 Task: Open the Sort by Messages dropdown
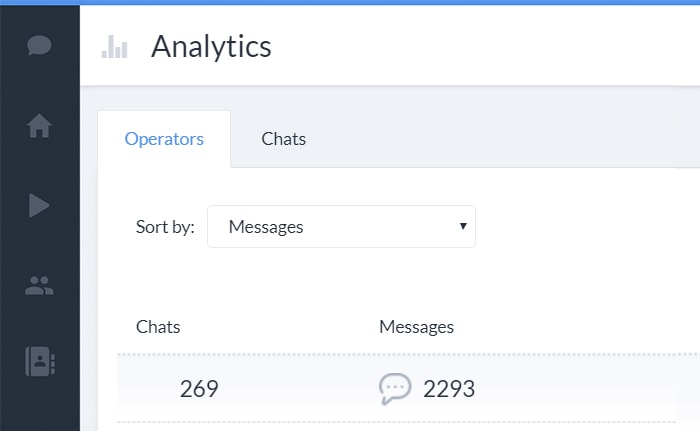(x=341, y=226)
